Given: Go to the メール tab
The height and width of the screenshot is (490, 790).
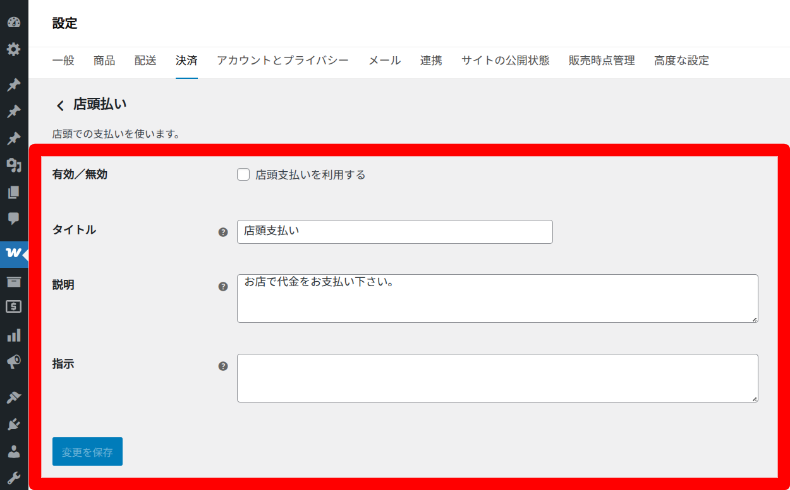Looking at the screenshot, I should pos(384,60).
